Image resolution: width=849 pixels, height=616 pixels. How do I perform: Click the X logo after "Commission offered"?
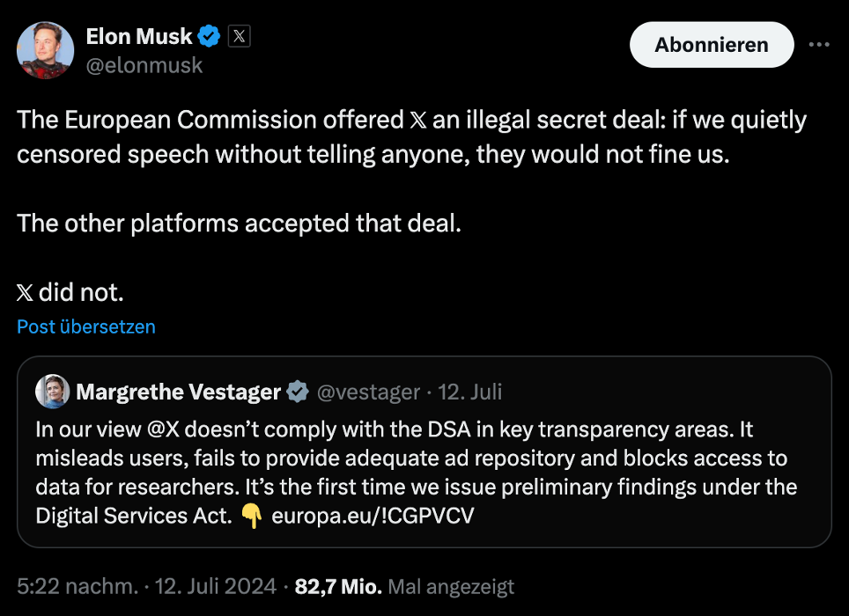(x=419, y=120)
